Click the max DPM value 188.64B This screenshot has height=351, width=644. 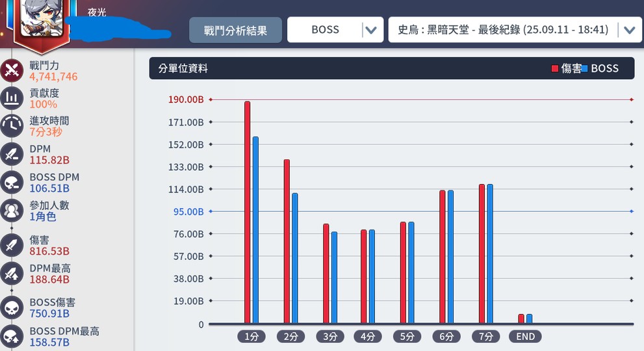pyautogui.click(x=49, y=279)
